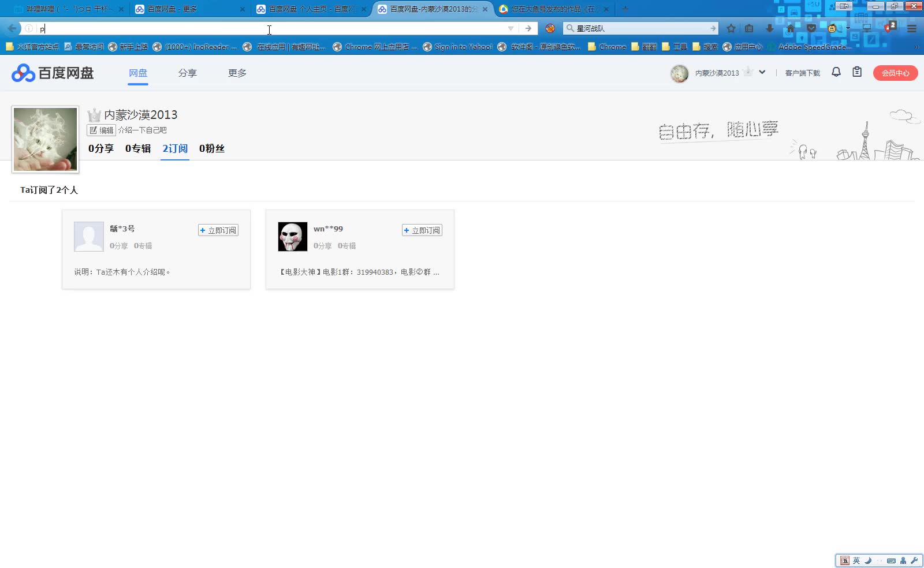Open the clipboard task icon in the header
This screenshot has height=568, width=924.
[x=857, y=72]
